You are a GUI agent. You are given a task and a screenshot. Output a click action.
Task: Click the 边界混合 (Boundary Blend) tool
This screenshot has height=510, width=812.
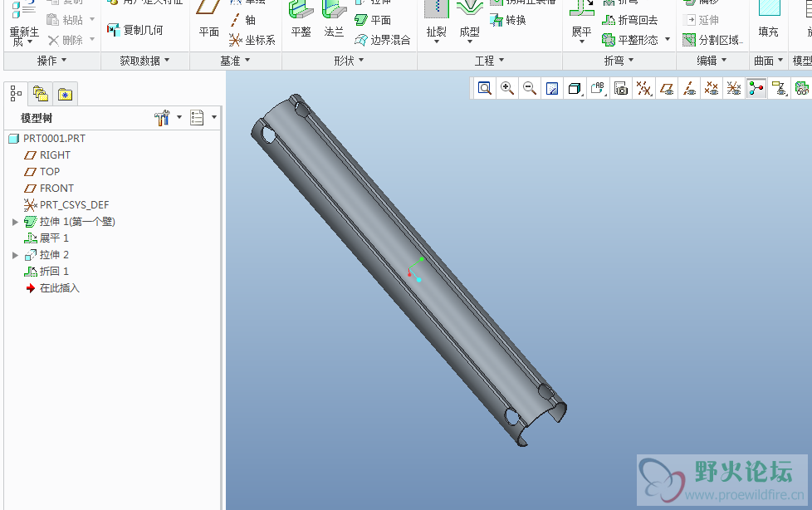[x=383, y=40]
